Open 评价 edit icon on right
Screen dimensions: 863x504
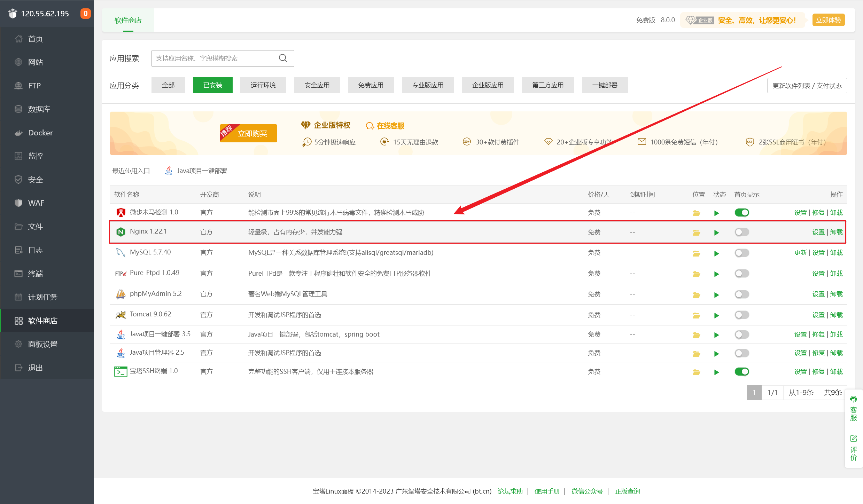[x=853, y=439]
